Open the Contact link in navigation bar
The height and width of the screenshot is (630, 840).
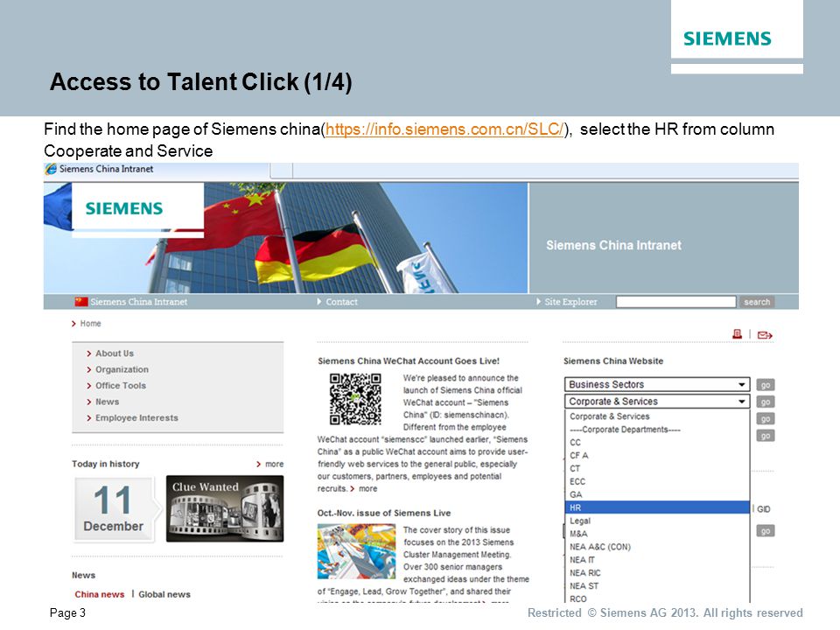pos(341,302)
